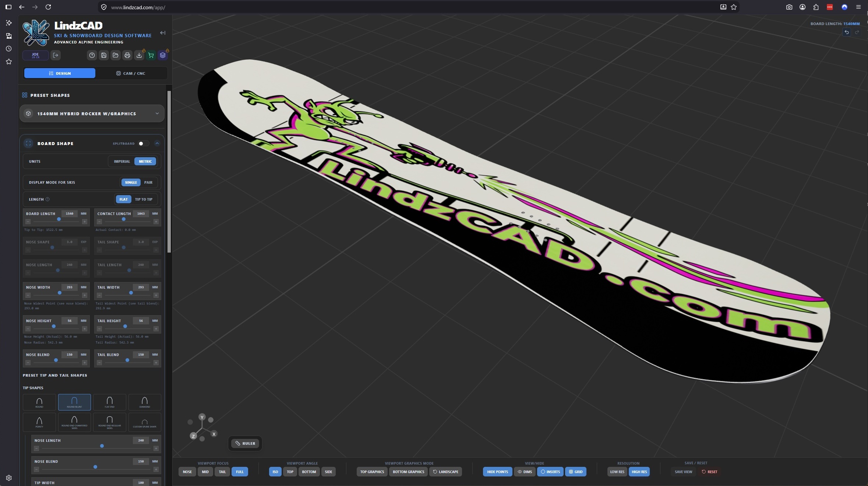Increase Board Length with plus button

point(85,222)
